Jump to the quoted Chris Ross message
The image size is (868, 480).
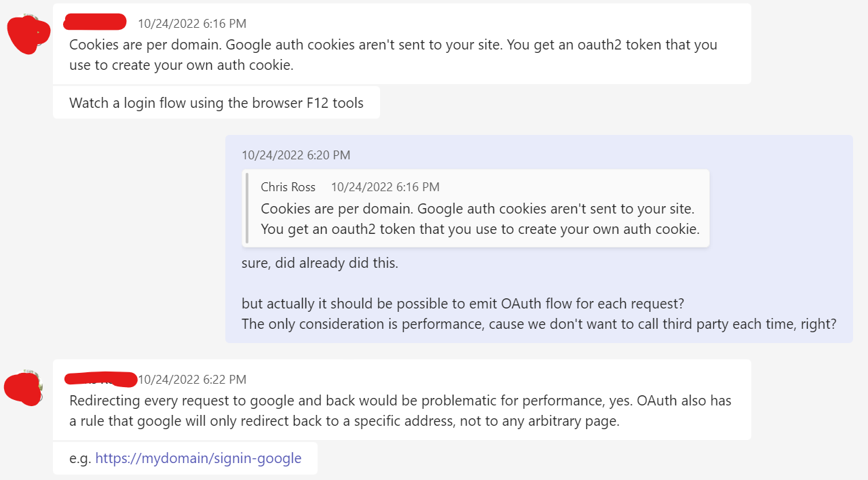click(476, 208)
